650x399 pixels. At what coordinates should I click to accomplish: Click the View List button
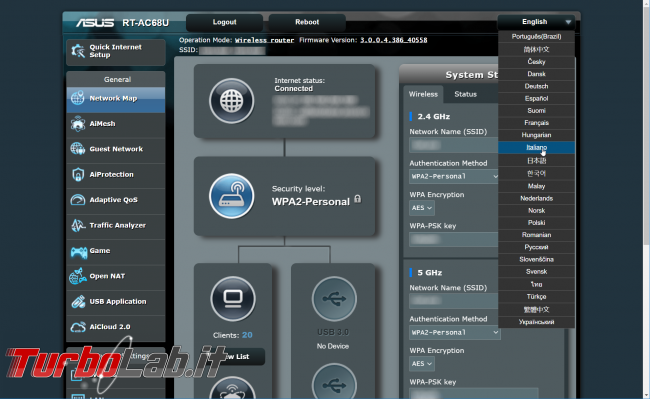(x=233, y=356)
